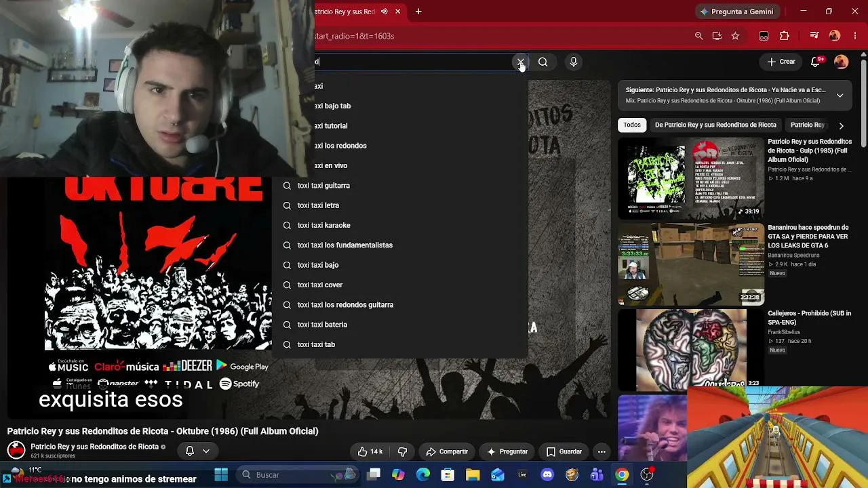
Task: Open Microsoft Store from the taskbar
Action: pos(448,474)
